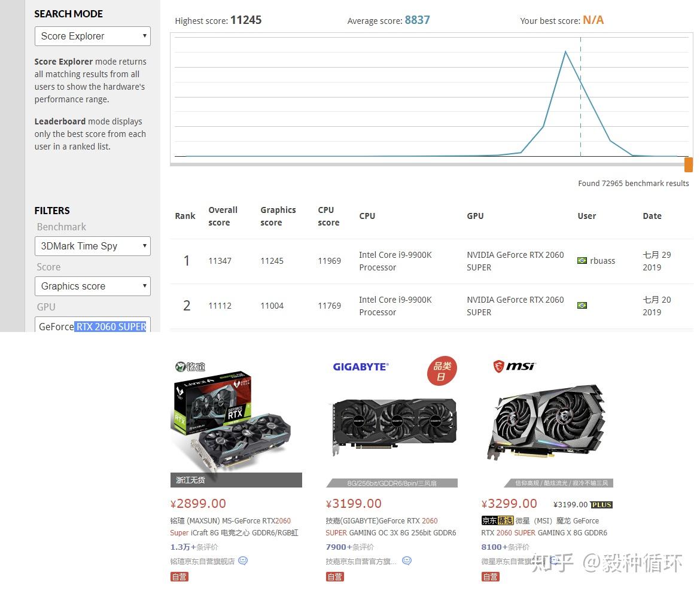Image resolution: width=700 pixels, height=591 pixels.
Task: Click the 京东精选 badge on MSI listing
Action: pyautogui.click(x=497, y=520)
